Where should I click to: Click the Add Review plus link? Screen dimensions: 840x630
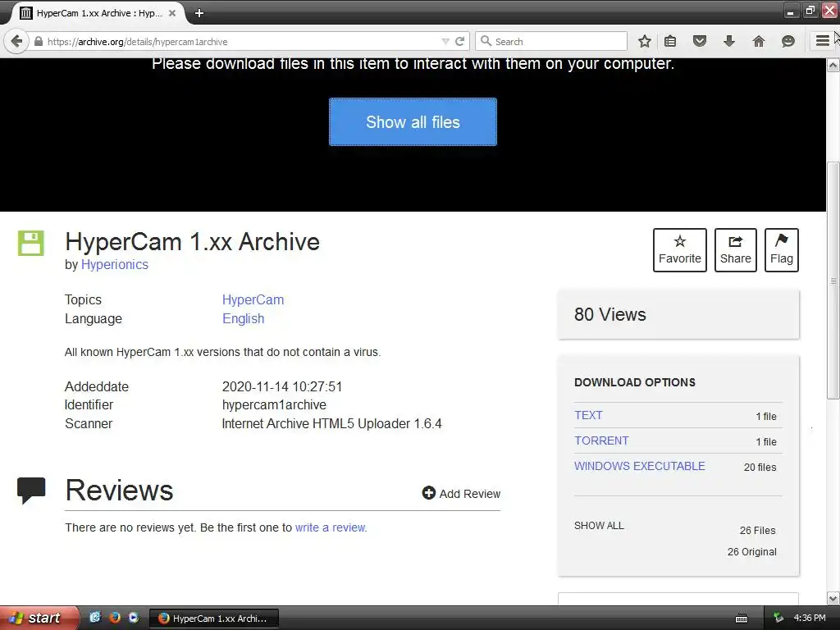[x=461, y=493]
